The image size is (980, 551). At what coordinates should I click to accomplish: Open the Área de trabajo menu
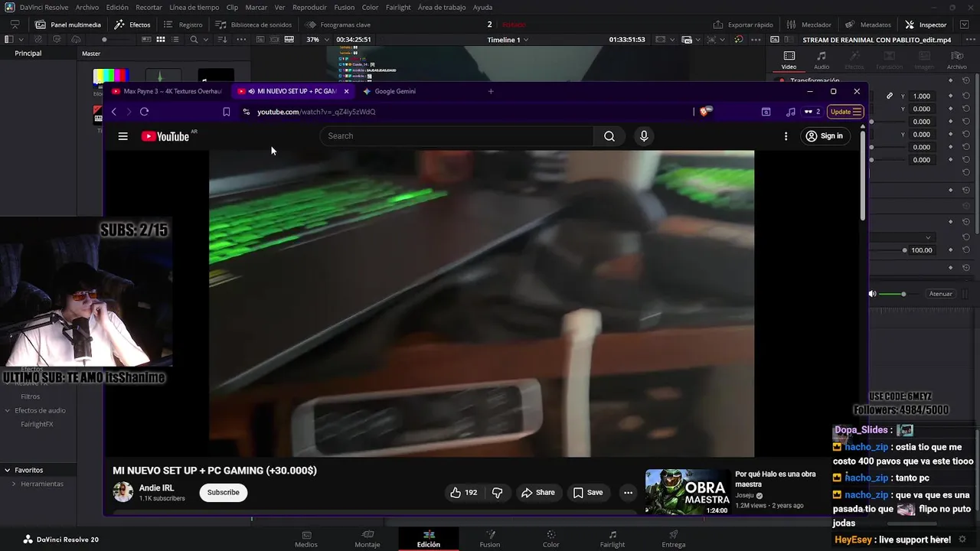click(442, 7)
